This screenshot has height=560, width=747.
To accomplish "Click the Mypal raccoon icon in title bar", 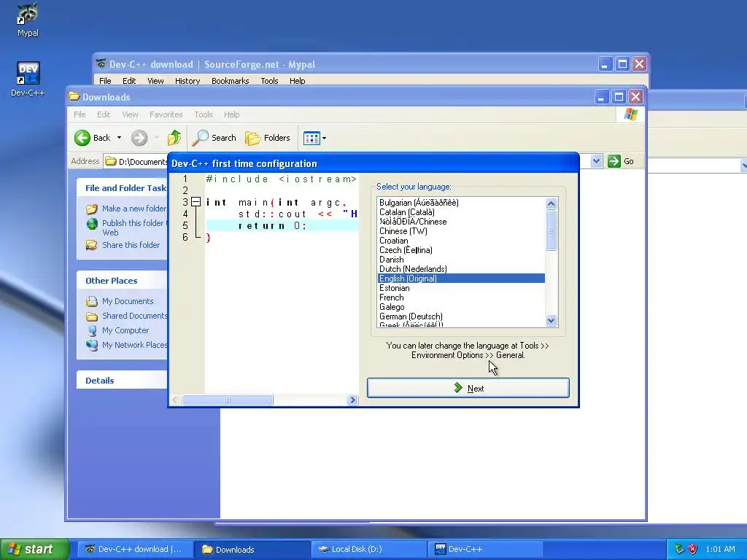I will [101, 64].
